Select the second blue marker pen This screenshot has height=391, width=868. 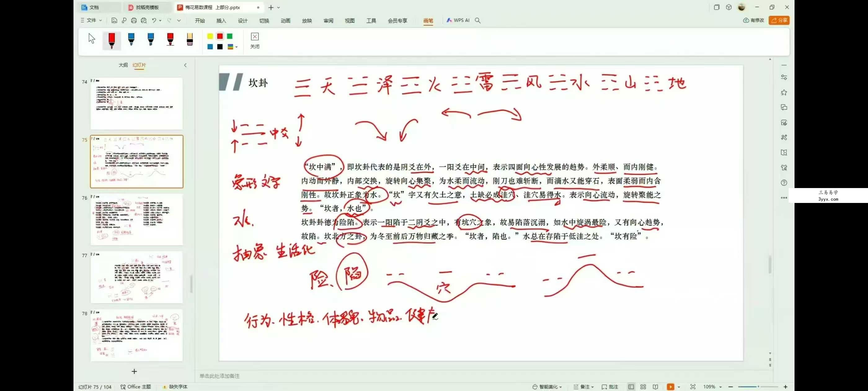151,39
